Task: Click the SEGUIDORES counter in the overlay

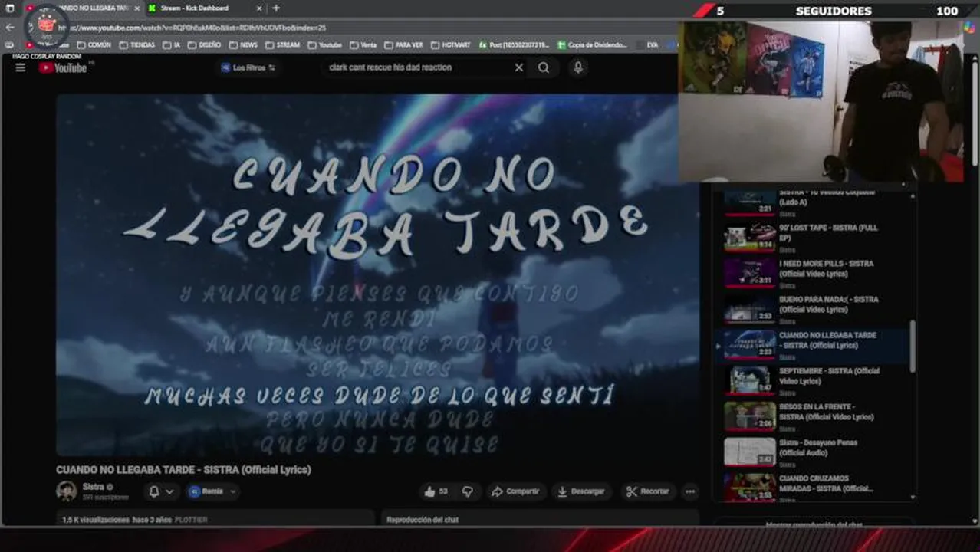Action: (x=834, y=11)
